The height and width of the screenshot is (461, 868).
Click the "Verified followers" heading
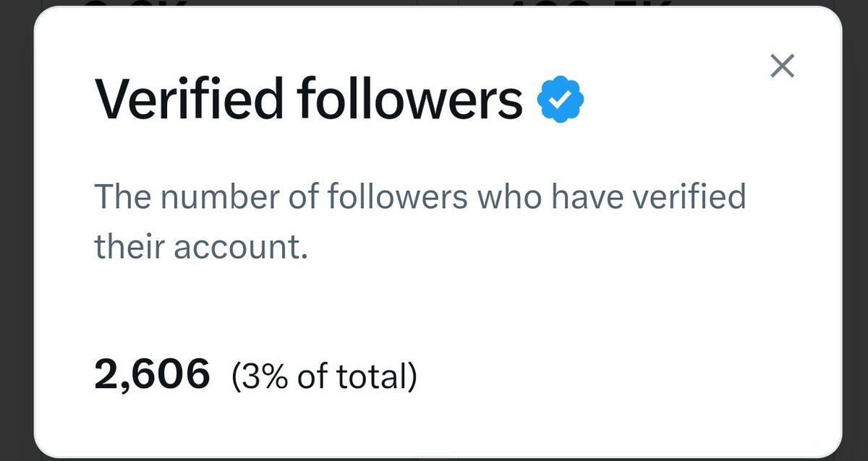point(308,100)
